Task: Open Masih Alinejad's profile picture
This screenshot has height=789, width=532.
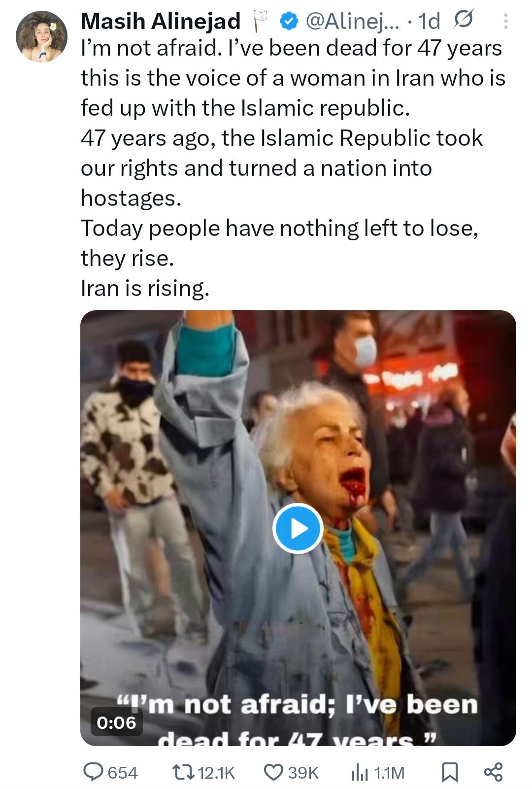Action: click(41, 37)
